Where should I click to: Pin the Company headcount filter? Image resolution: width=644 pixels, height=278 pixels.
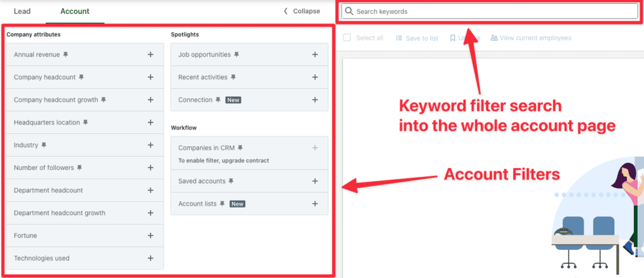(81, 77)
